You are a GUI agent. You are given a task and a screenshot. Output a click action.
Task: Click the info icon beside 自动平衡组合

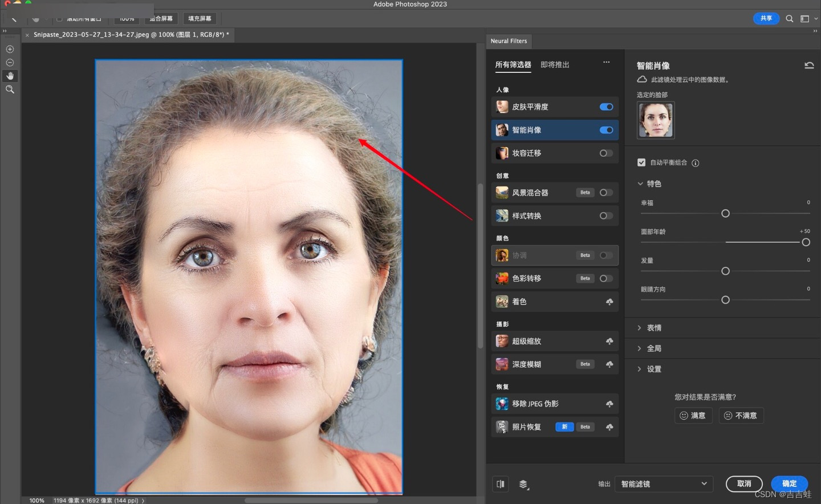[696, 163]
